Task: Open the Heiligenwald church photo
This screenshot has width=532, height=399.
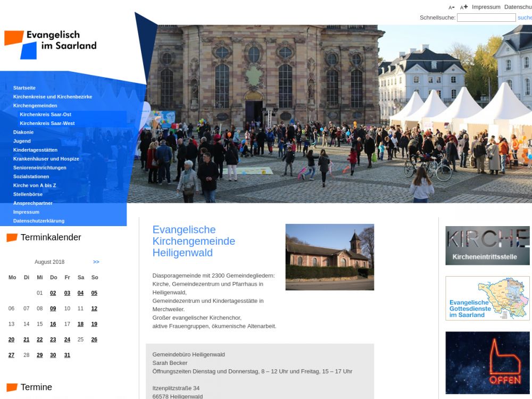Action: [329, 257]
